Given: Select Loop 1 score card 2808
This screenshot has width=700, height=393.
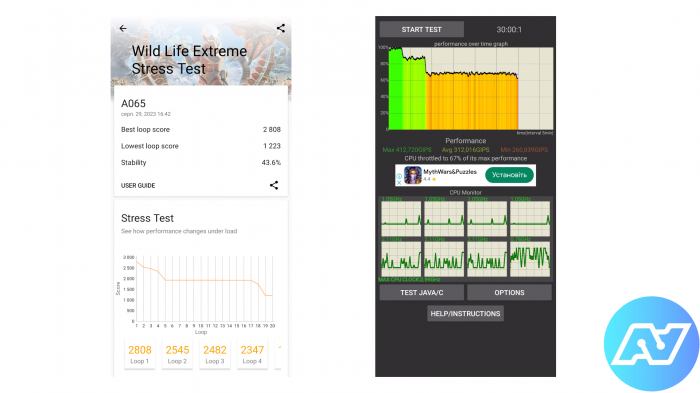Looking at the screenshot, I should click(x=140, y=354).
